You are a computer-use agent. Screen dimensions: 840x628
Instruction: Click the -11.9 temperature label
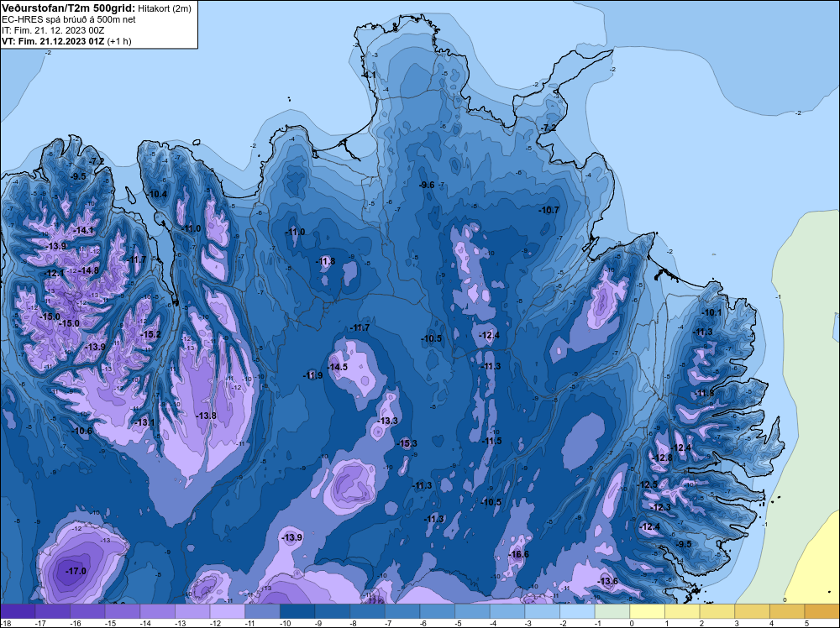click(312, 375)
